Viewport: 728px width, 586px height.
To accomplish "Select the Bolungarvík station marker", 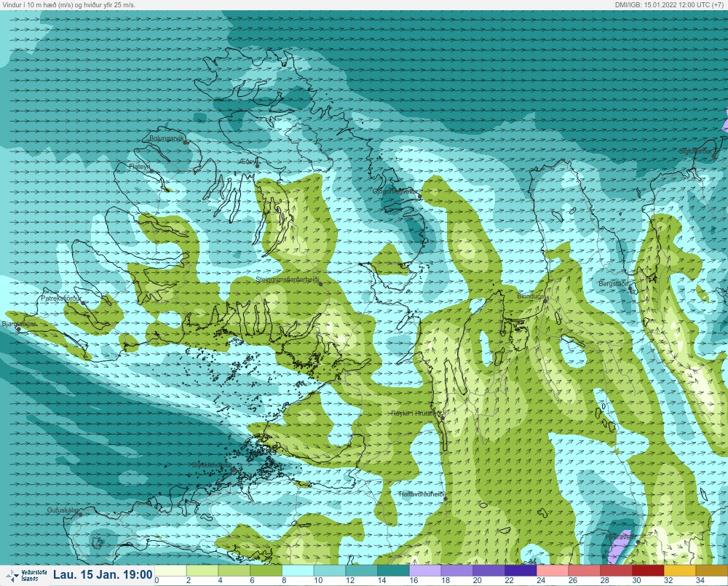I will click(x=185, y=143).
